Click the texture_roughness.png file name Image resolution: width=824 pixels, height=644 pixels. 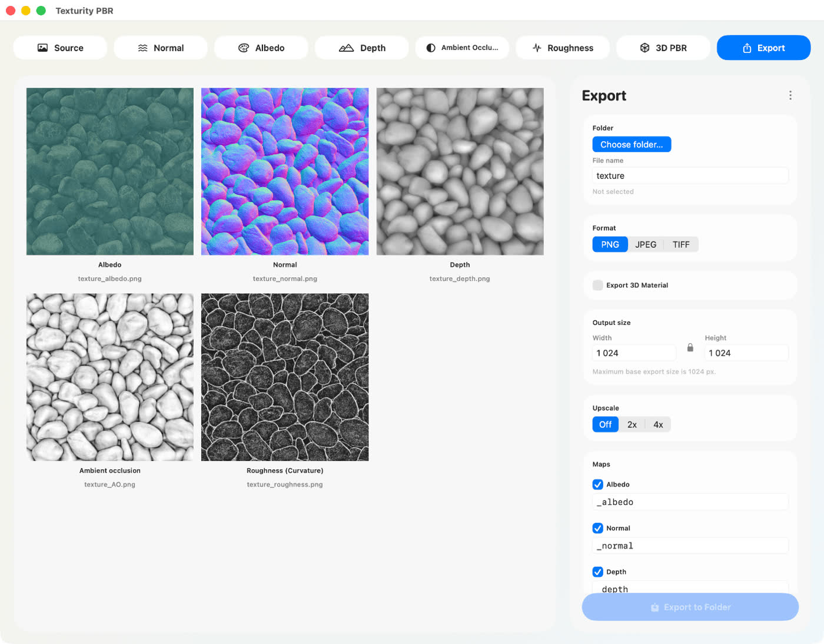(285, 484)
